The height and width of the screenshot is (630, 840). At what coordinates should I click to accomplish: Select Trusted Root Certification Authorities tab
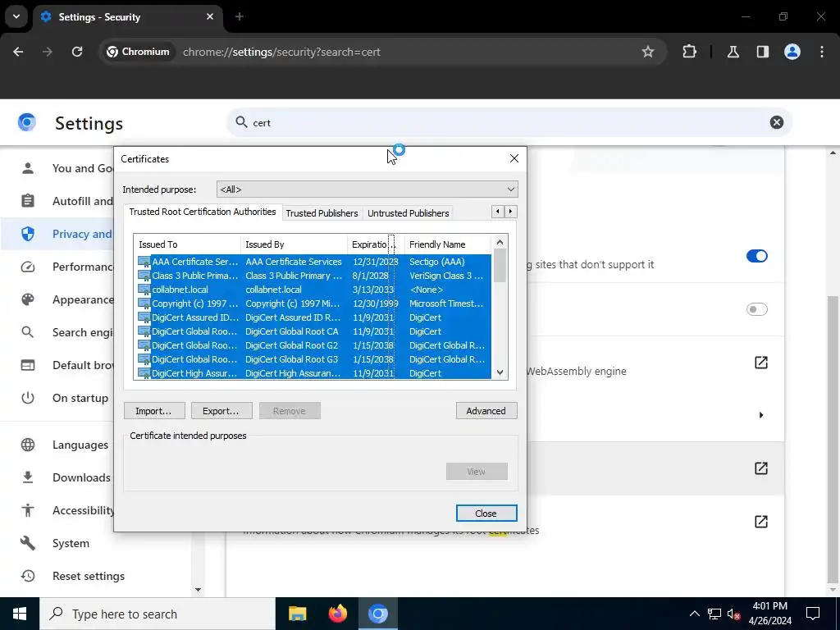pos(203,212)
